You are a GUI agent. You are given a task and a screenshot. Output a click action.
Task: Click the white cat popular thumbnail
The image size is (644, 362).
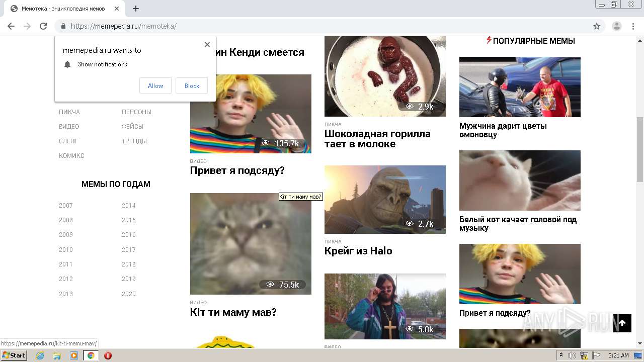pos(520,180)
